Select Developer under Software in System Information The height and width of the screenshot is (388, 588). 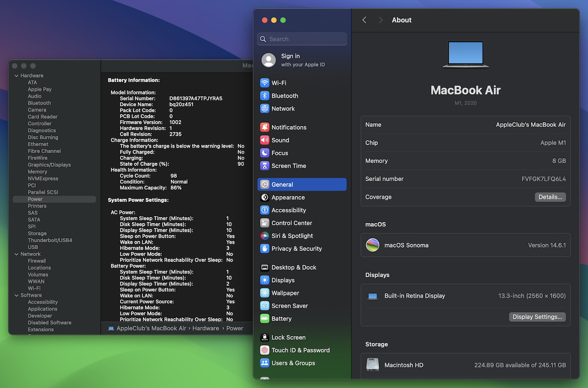[40, 316]
